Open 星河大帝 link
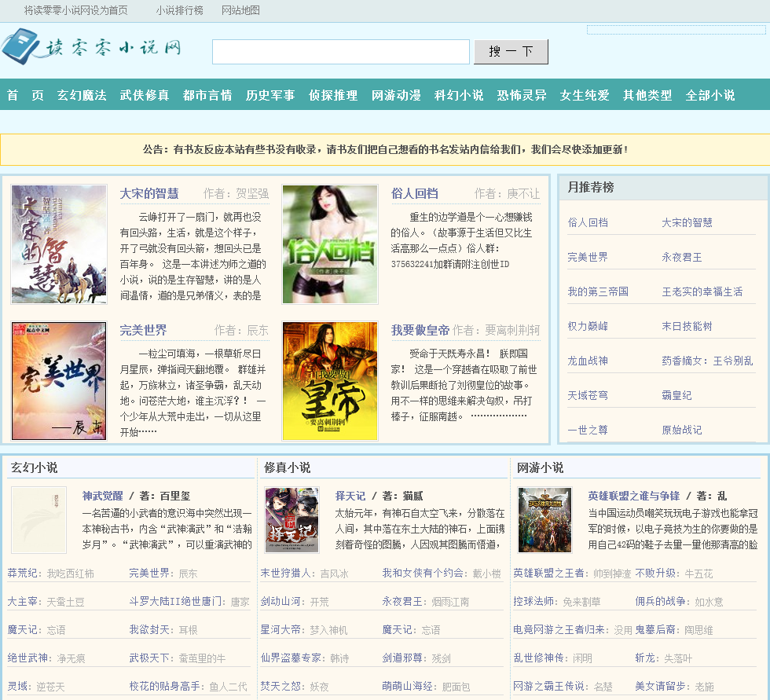 [x=280, y=630]
